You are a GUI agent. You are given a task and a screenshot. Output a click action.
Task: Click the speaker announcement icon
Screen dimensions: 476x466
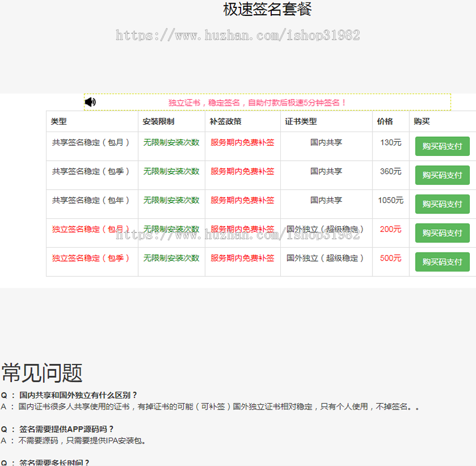pyautogui.click(x=90, y=101)
